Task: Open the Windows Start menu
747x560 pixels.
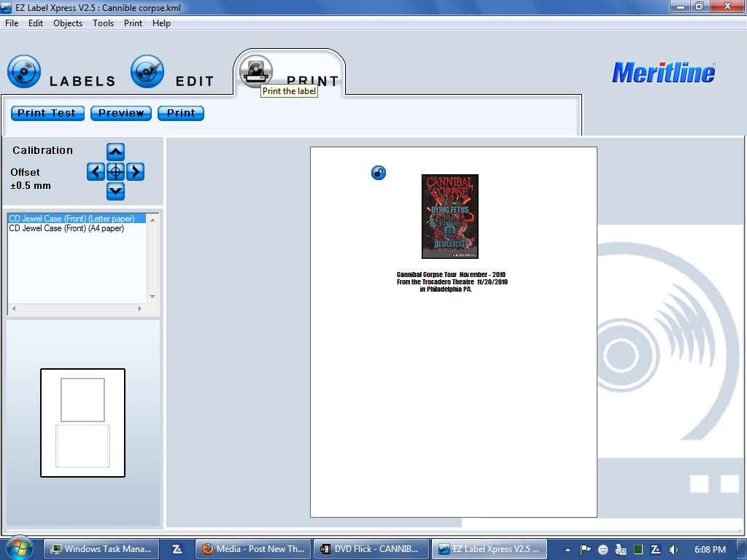Action: point(18,549)
